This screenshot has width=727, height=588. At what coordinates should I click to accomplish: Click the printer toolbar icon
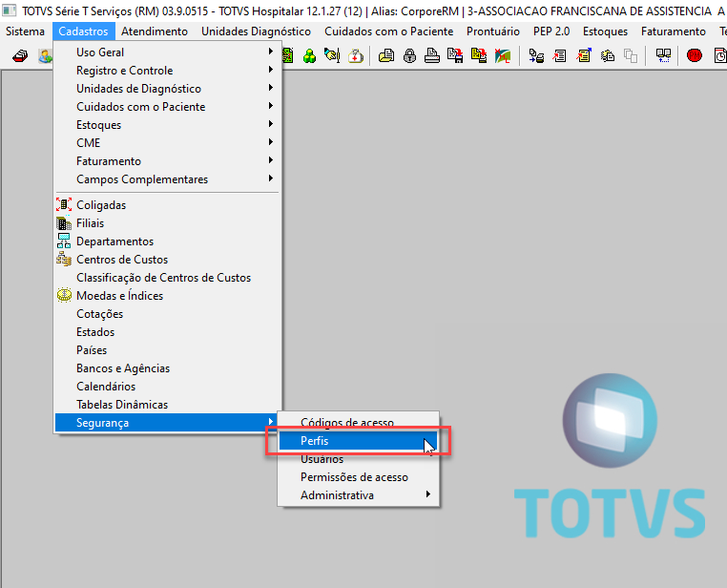tap(432, 56)
